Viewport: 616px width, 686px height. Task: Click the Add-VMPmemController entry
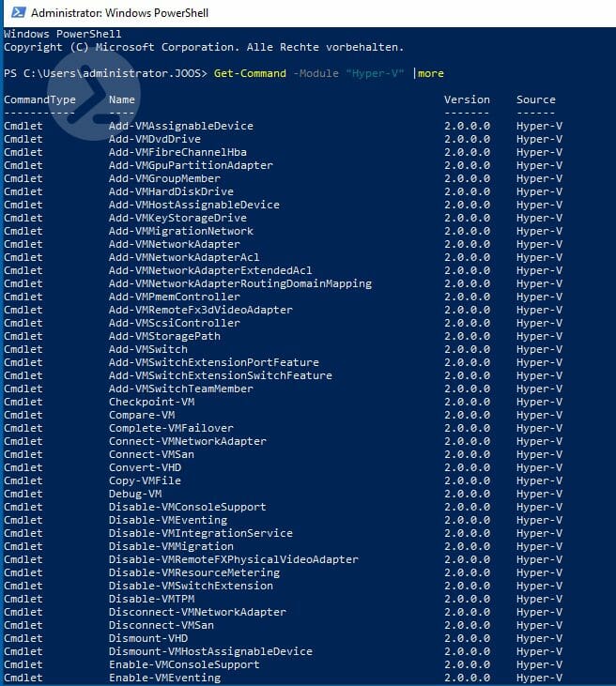pyautogui.click(x=175, y=297)
